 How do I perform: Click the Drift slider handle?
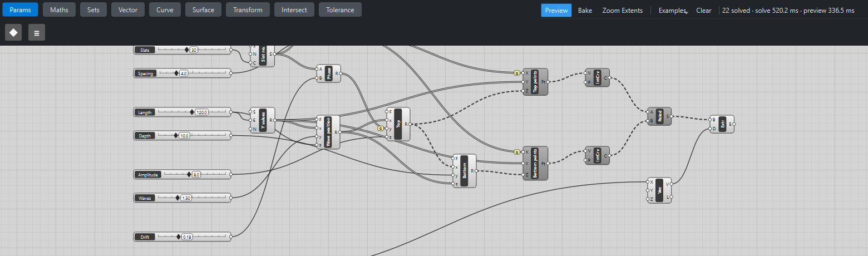tap(179, 237)
